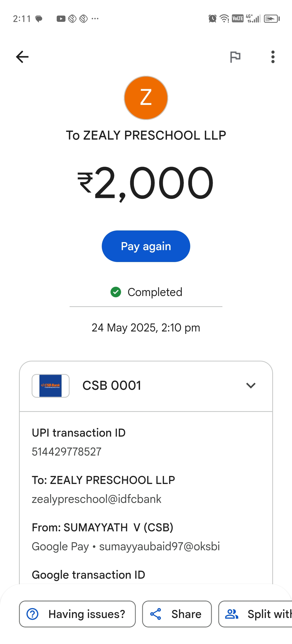The image size is (292, 644).
Task: Tap the alarm icon in status bar
Action: (212, 18)
